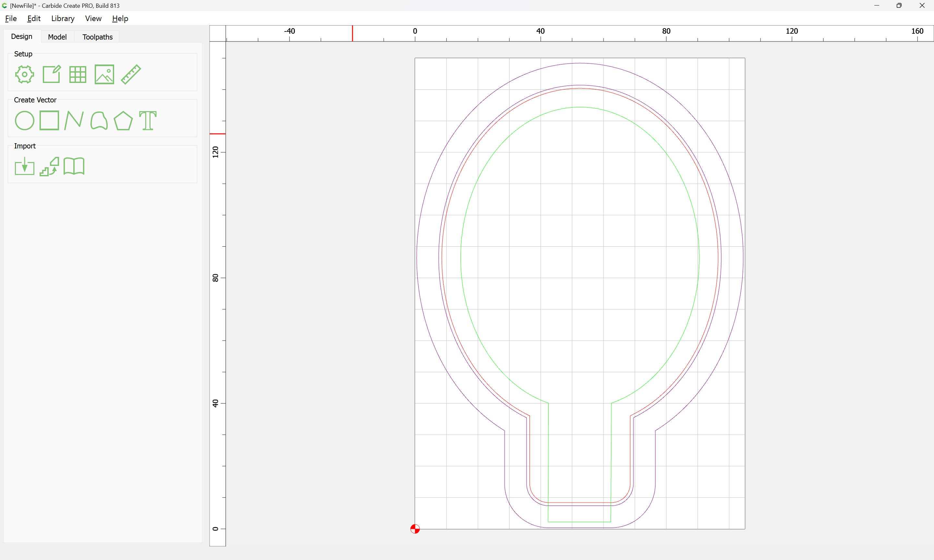Minimize the Carbide Create window
Screen dimensions: 934x560
876,5
